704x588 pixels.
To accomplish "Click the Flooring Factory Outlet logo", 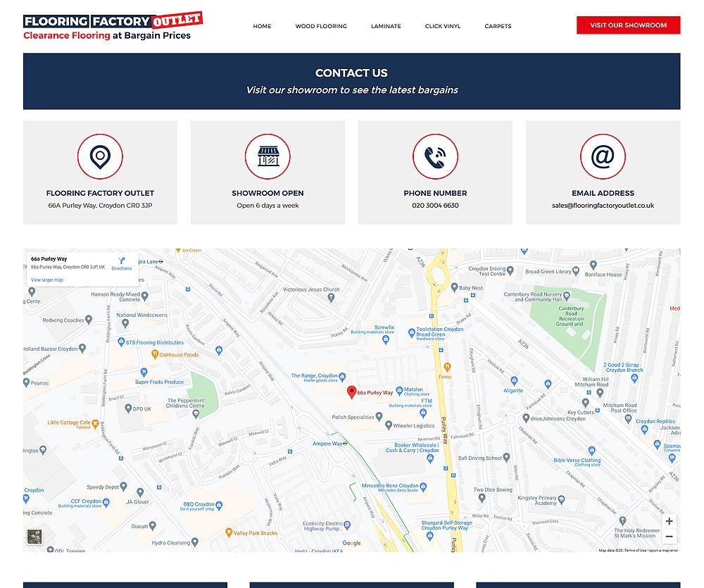I will [x=113, y=26].
